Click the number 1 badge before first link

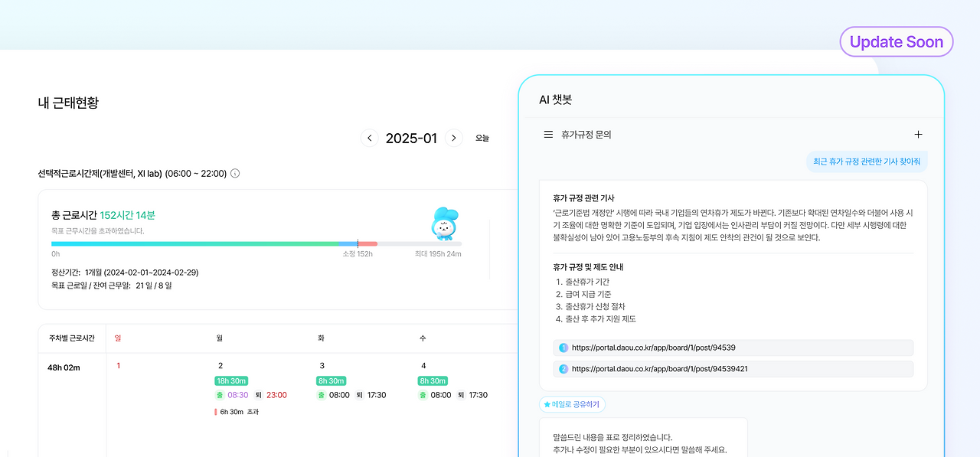coord(563,348)
